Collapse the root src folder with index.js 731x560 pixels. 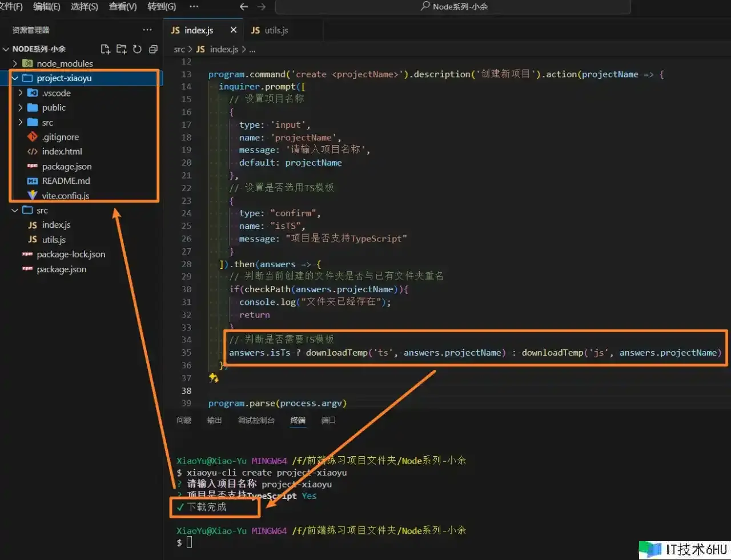tap(15, 210)
